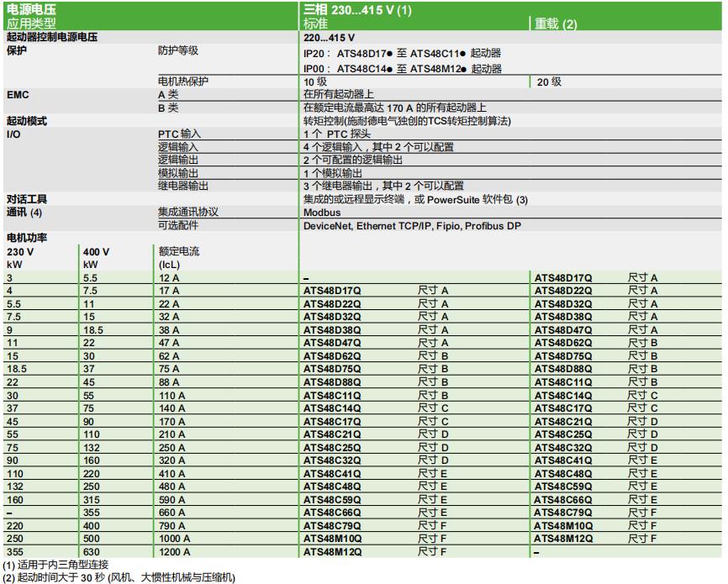Click the '12 A' rated current cell
Image resolution: width=728 pixels, height=584 pixels.
click(169, 278)
